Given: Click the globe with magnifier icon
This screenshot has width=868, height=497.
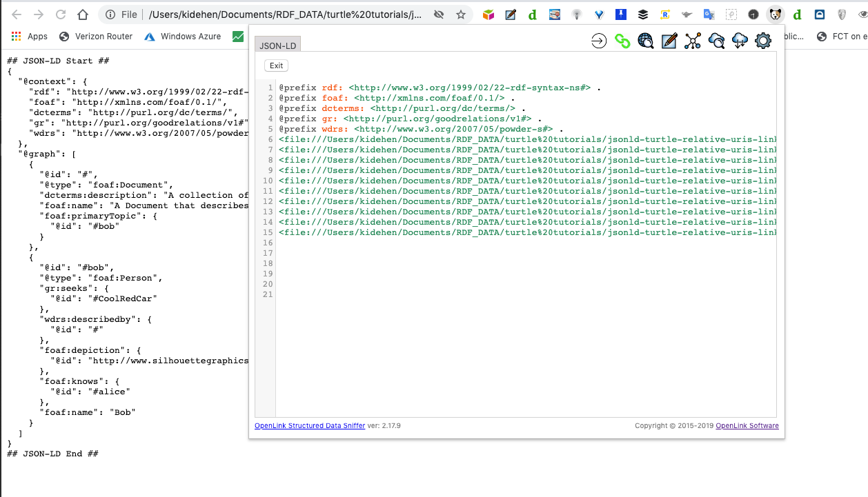Looking at the screenshot, I should click(646, 41).
